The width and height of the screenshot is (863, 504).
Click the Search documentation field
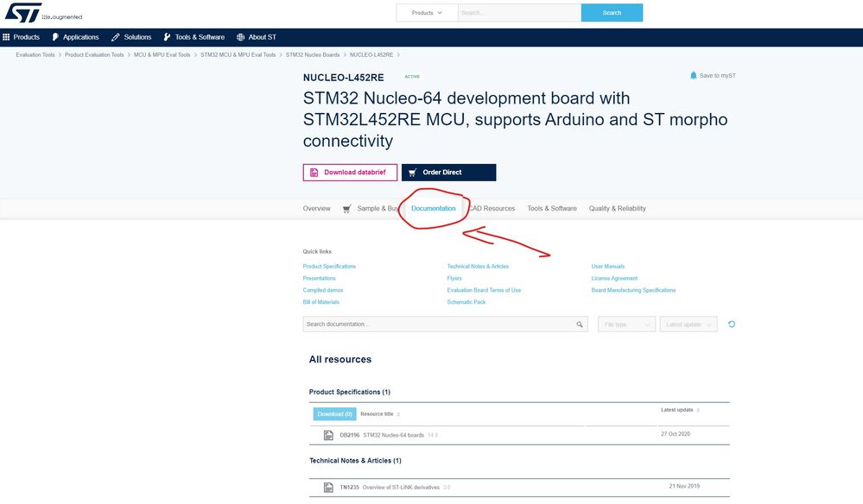[x=445, y=324]
